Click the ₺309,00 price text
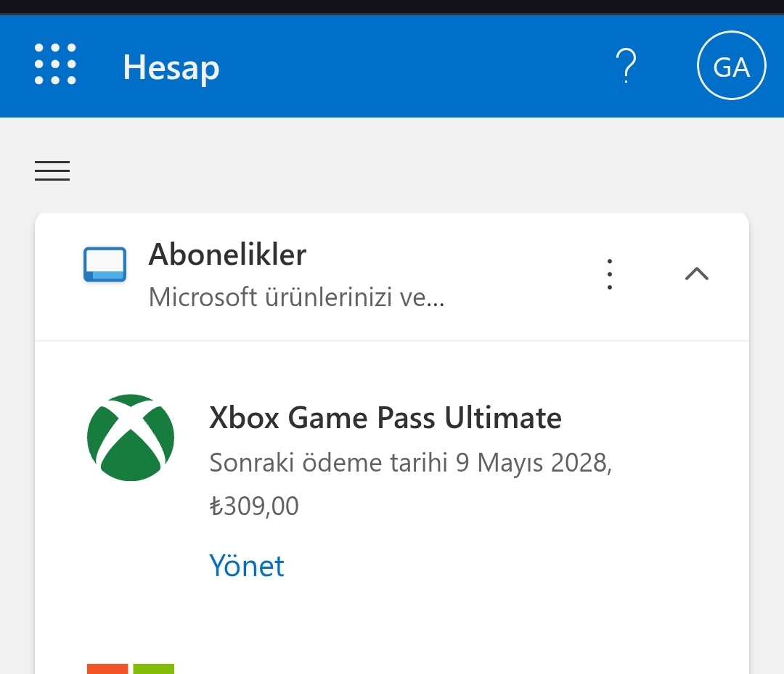 coord(254,506)
